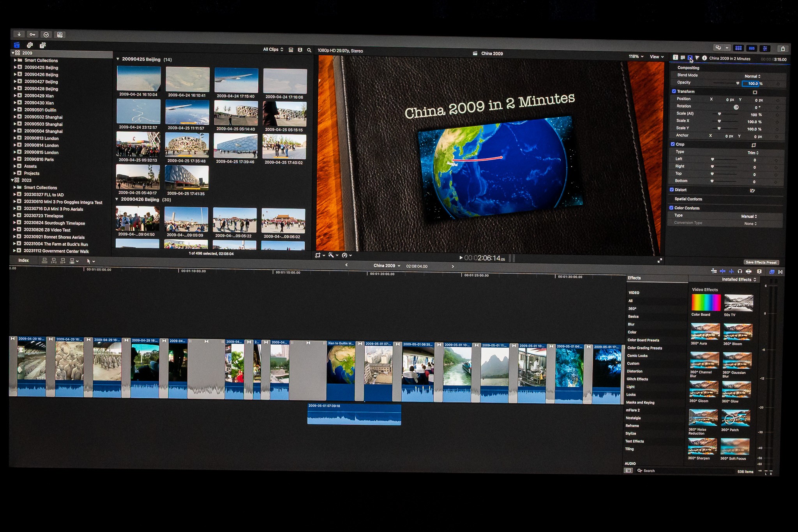798x532 pixels.
Task: Open the keyword editor key icon
Action: (x=32, y=34)
